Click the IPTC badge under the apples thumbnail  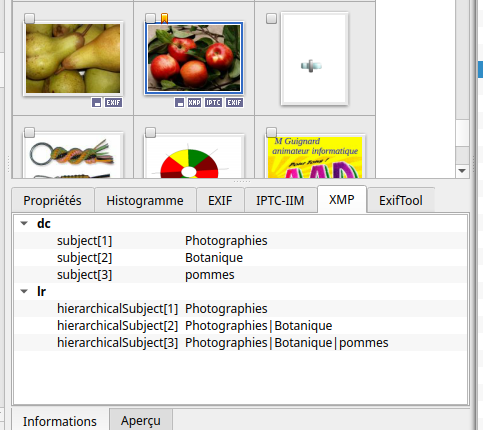pyautogui.click(x=213, y=103)
